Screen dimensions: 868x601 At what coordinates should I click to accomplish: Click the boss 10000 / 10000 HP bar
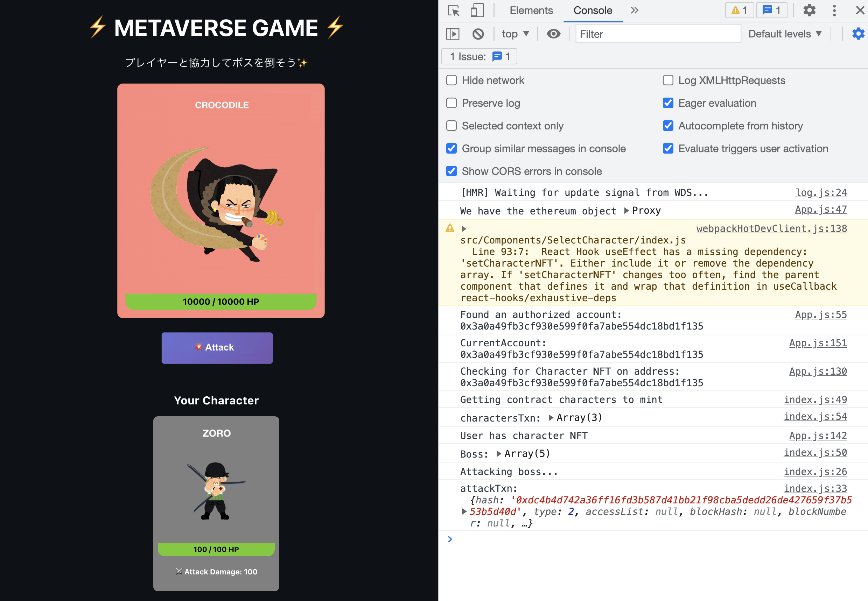[x=221, y=302]
